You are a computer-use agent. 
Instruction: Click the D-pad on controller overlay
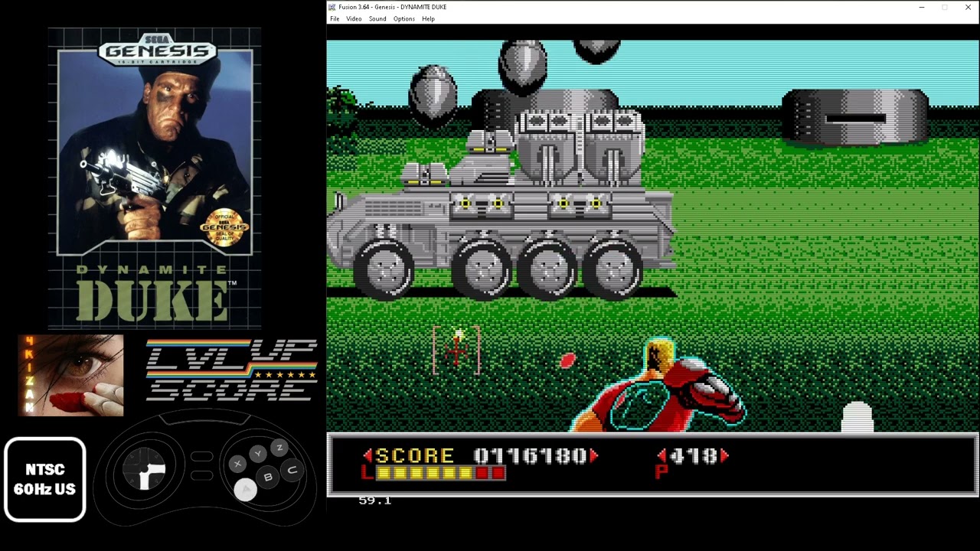point(145,468)
